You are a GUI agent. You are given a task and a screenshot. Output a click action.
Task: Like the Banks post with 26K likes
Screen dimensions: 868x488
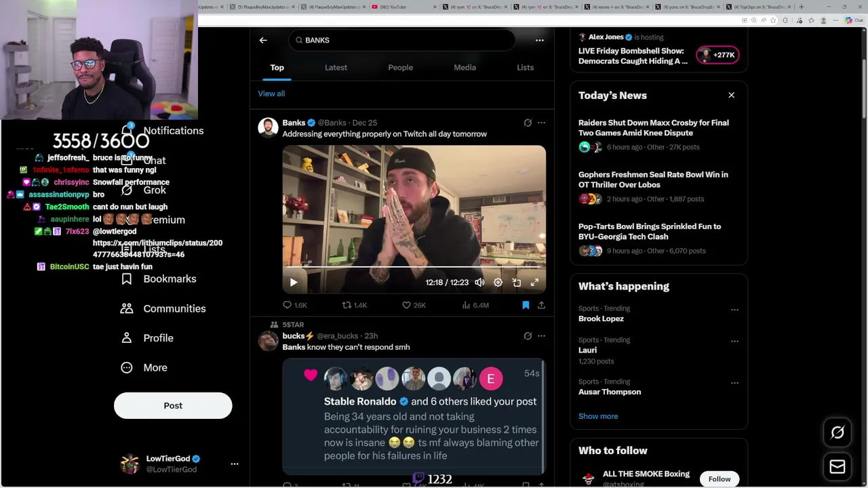(x=414, y=305)
